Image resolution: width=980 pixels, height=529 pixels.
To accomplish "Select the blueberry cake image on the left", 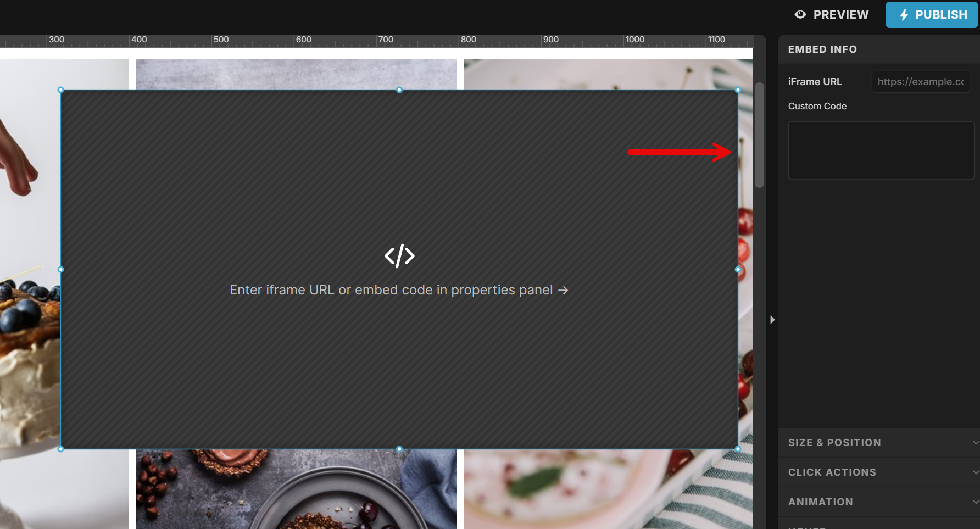I will (27, 330).
